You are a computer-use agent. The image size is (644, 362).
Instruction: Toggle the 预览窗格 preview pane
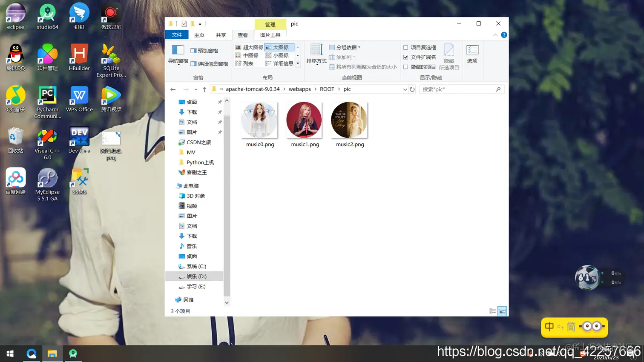point(204,51)
